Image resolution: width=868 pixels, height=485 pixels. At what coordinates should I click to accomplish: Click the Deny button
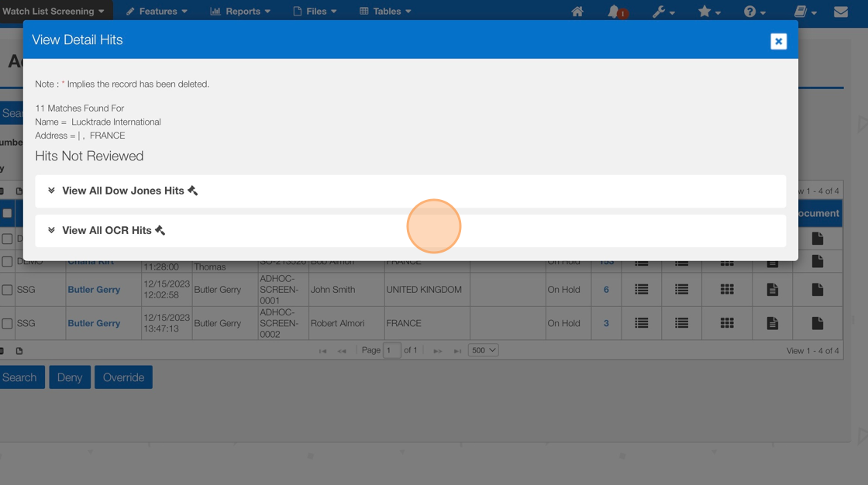coord(70,377)
